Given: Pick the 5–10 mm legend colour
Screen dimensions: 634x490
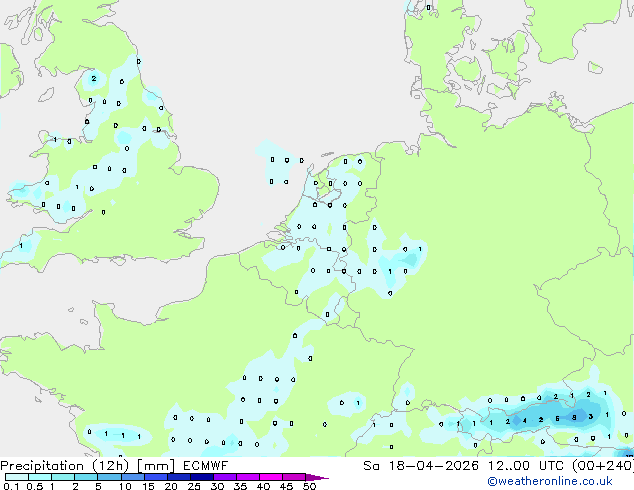Looking at the screenshot, I should (x=109, y=477).
